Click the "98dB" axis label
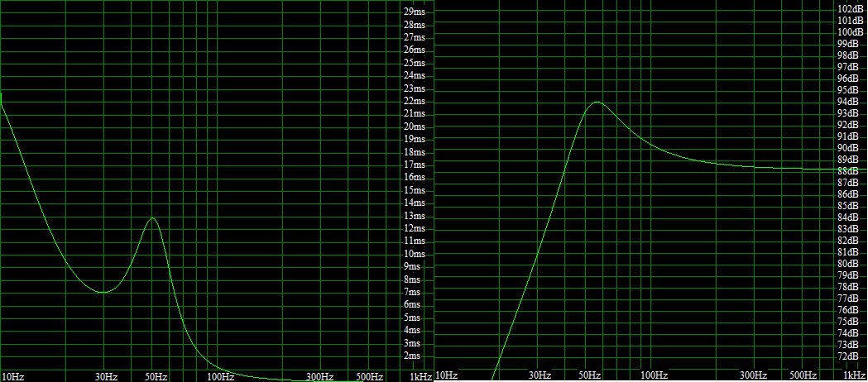868x382 pixels. [x=848, y=55]
